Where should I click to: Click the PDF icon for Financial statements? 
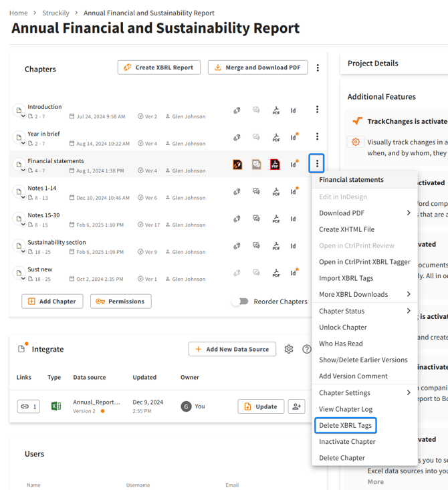click(x=275, y=164)
